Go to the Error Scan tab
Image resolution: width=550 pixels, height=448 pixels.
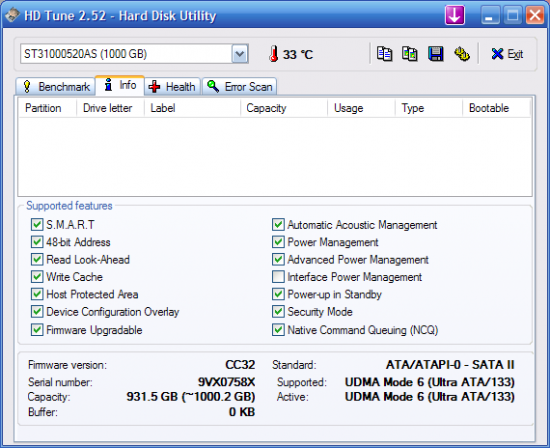tap(240, 87)
